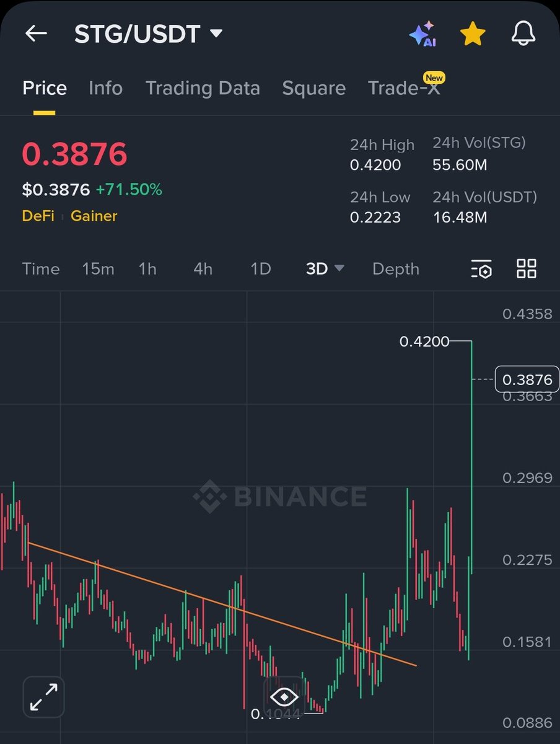Viewport: 560px width, 744px height.
Task: Tap the 0.3876 current price label on axis
Action: [527, 379]
